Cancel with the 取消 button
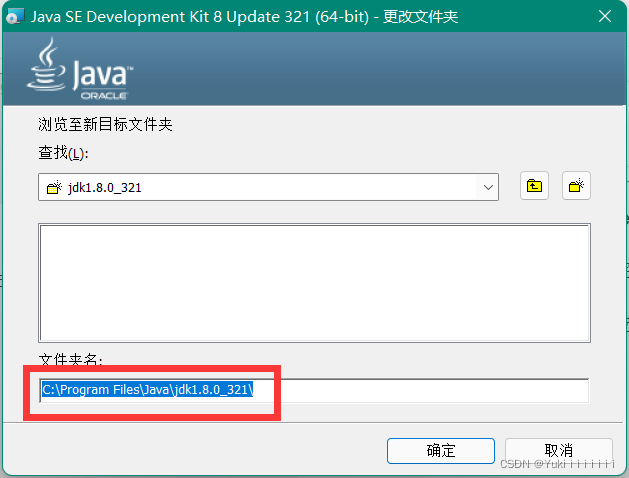Screen dimensions: 629x478 [559, 451]
